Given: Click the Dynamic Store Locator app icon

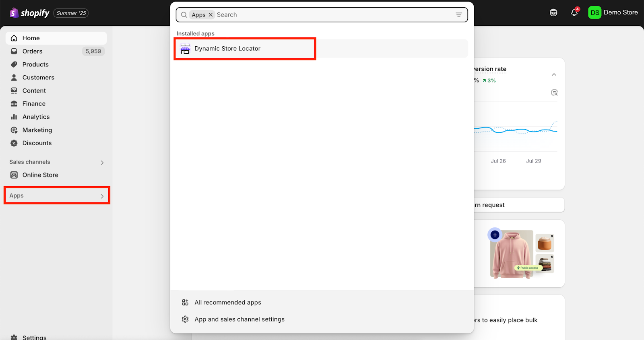Looking at the screenshot, I should [185, 49].
